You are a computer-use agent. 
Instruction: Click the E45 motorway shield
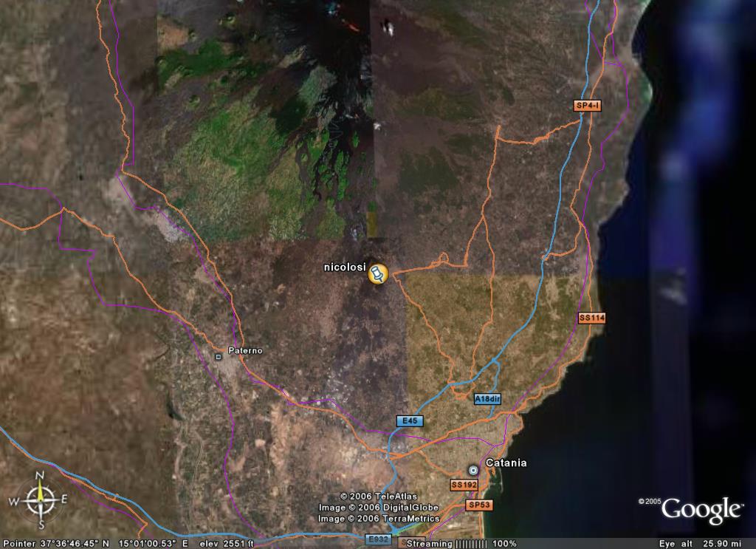click(410, 420)
